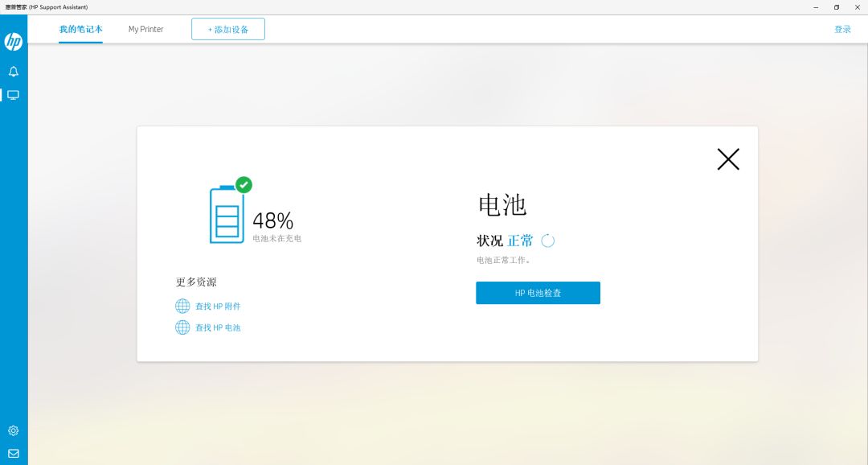
Task: Click the HP logo in sidebar
Action: [x=14, y=42]
